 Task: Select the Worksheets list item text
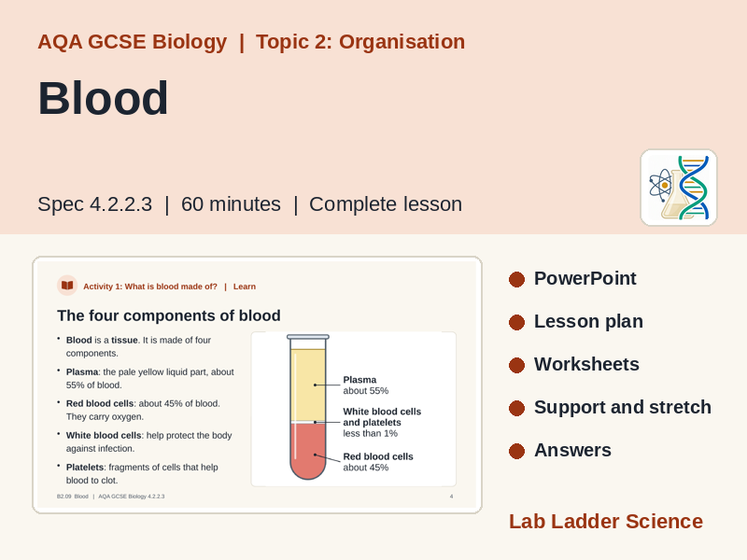586,364
